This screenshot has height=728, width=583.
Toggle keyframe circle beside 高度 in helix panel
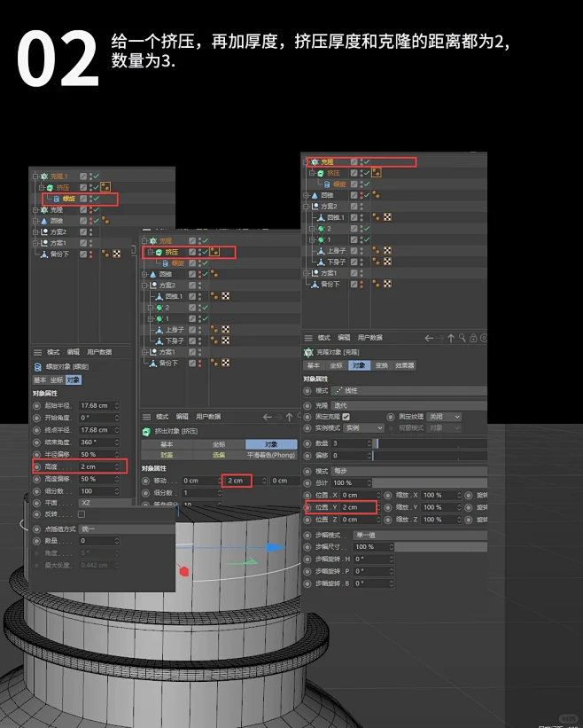click(37, 466)
